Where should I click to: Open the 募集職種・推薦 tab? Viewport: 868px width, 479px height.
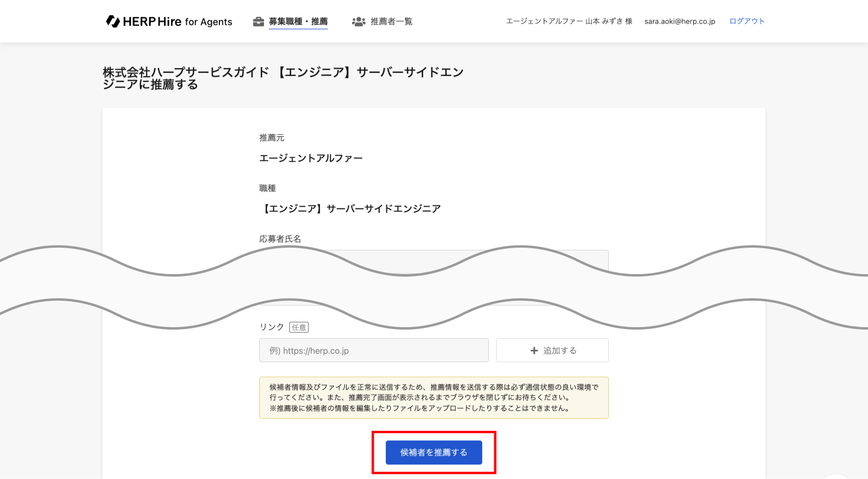(298, 22)
